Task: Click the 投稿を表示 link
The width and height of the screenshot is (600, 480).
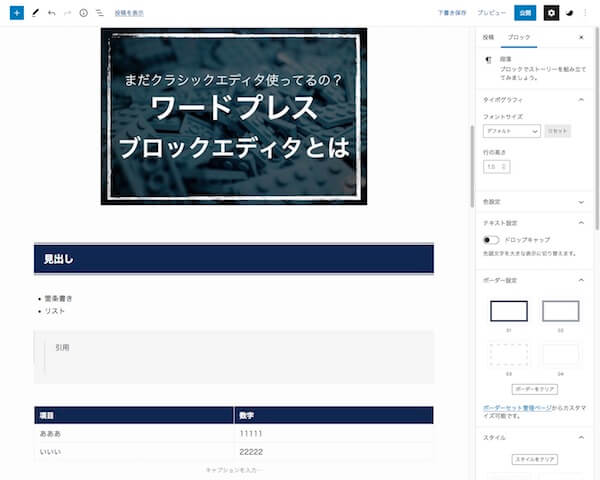Action: click(129, 13)
